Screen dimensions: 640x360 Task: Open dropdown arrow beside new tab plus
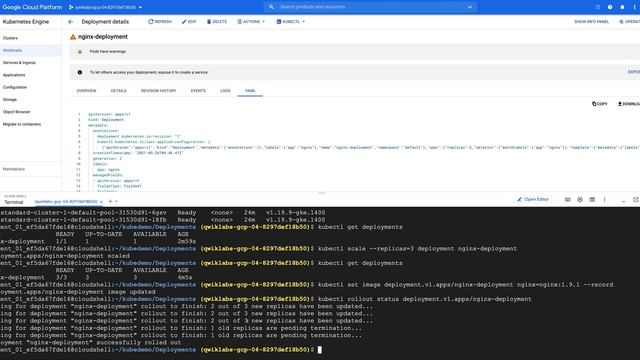click(x=116, y=202)
